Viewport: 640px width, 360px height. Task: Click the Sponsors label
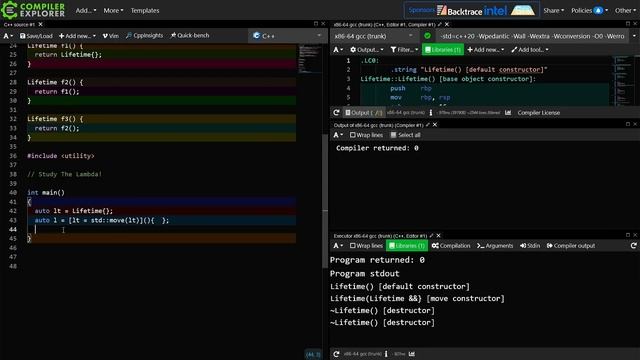click(421, 10)
